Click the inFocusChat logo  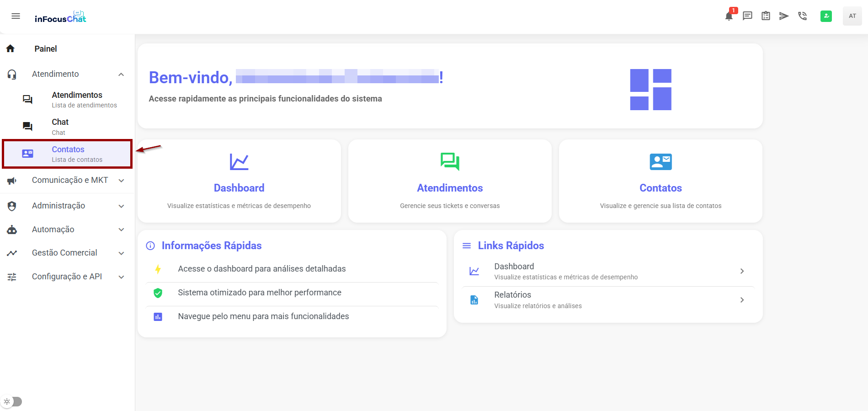coord(60,17)
